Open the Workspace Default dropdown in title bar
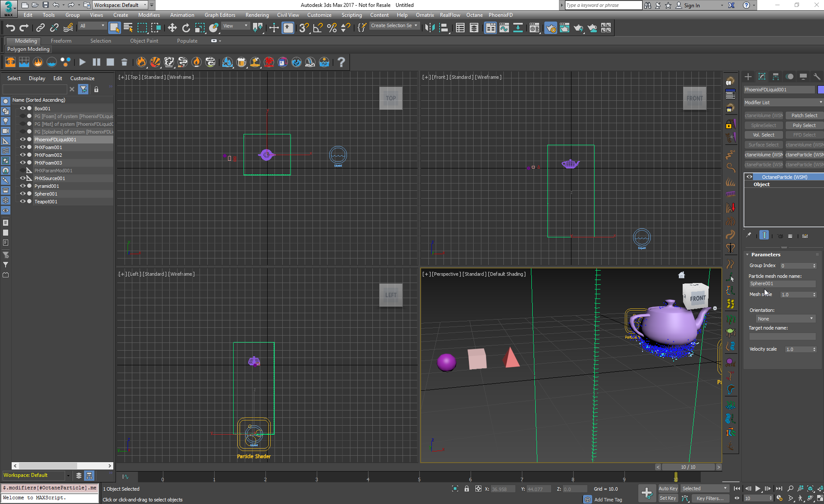The width and height of the screenshot is (824, 504). click(120, 5)
